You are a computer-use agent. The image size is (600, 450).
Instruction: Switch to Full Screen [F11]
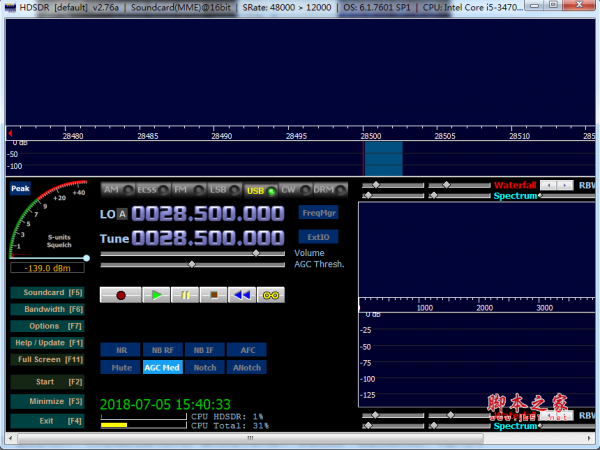click(47, 359)
